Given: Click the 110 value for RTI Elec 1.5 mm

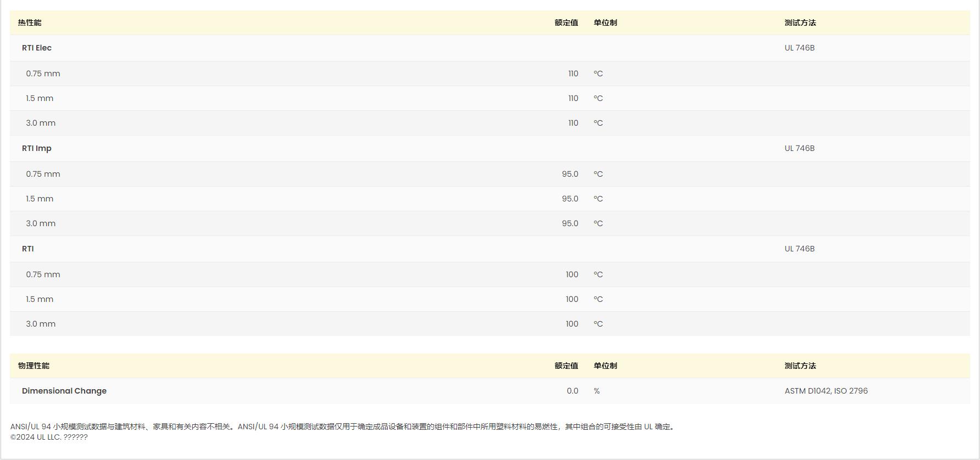Looking at the screenshot, I should coord(573,98).
